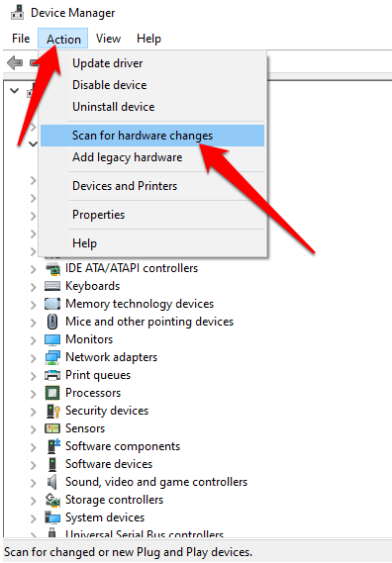The image size is (392, 563).
Task: Click the Monitors icon
Action: 52,339
